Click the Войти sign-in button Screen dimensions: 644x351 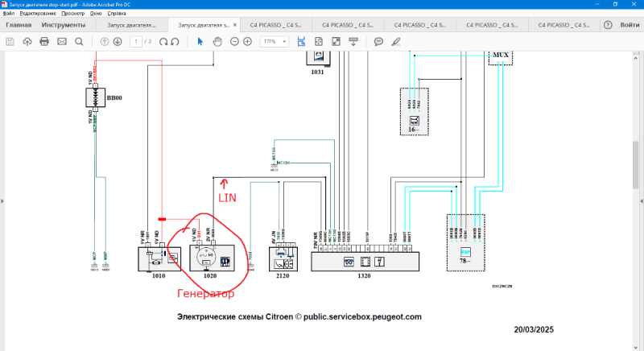630,25
